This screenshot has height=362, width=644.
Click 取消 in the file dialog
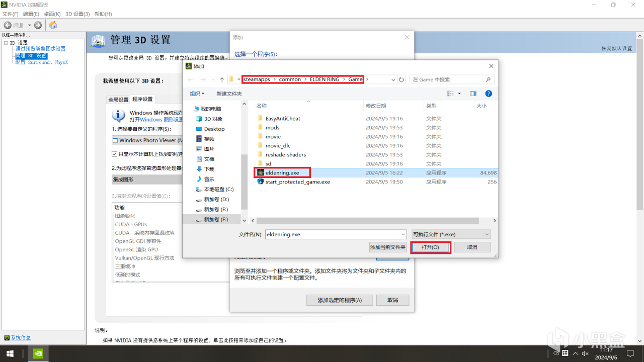tap(472, 247)
